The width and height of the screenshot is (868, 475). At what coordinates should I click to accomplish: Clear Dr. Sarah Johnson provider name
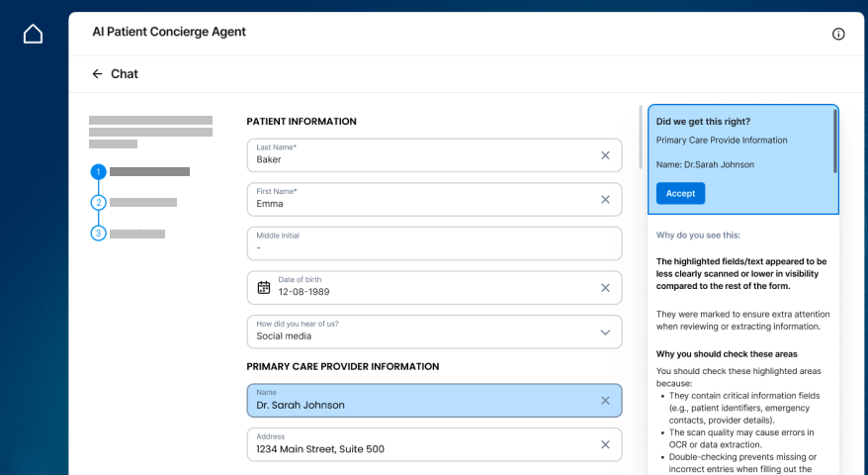pos(605,400)
